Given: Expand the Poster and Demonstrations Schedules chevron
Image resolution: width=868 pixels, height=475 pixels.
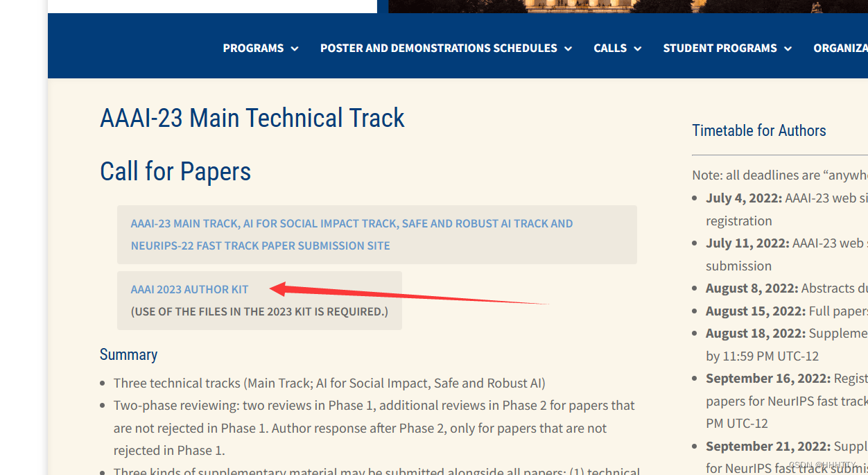Looking at the screenshot, I should (x=568, y=49).
